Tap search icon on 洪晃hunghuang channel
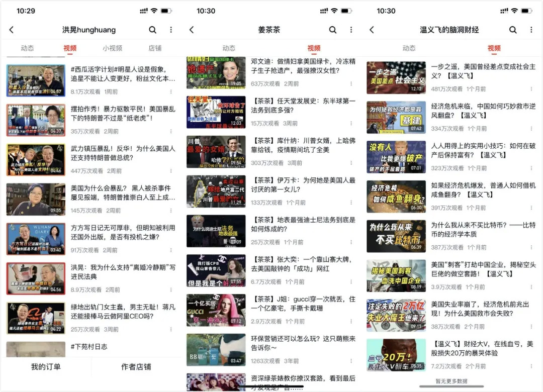Image resolution: width=543 pixels, height=392 pixels. tap(152, 30)
